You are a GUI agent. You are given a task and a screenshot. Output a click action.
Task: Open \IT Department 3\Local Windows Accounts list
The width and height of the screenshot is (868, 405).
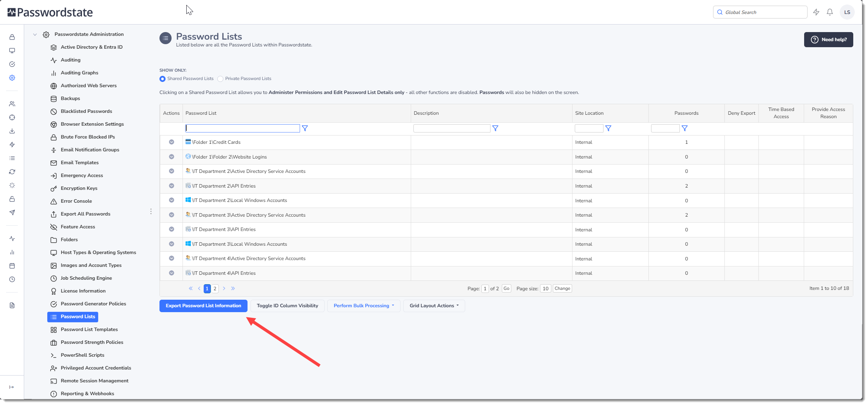(240, 244)
